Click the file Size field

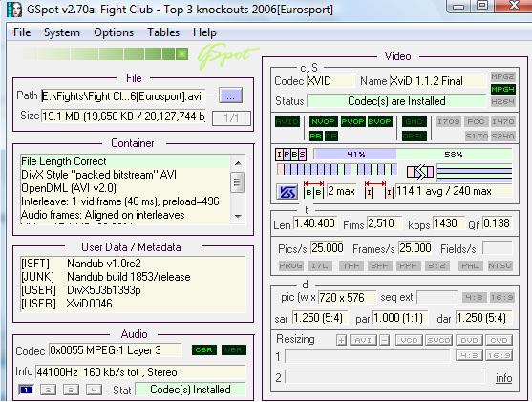(123, 116)
